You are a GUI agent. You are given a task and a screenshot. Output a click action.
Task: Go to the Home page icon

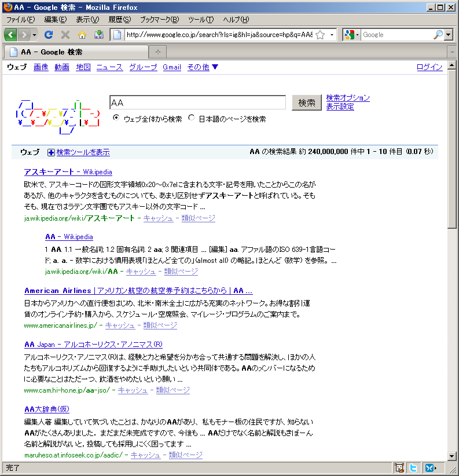coord(82,35)
